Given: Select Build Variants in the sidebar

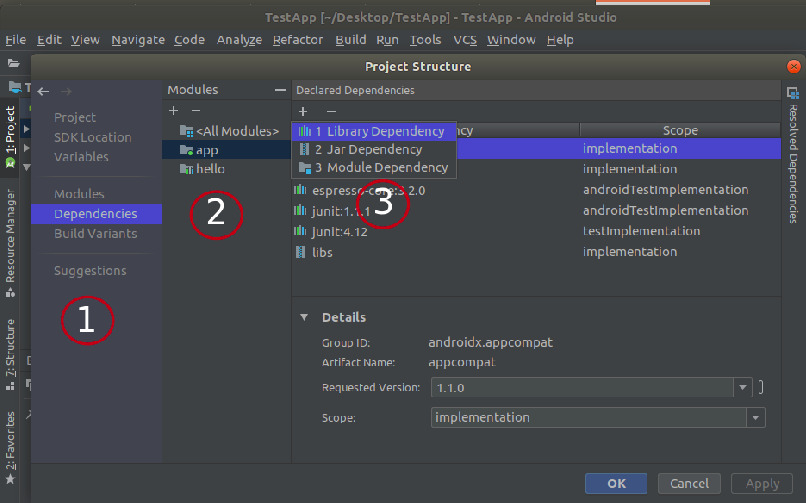Looking at the screenshot, I should click(96, 233).
